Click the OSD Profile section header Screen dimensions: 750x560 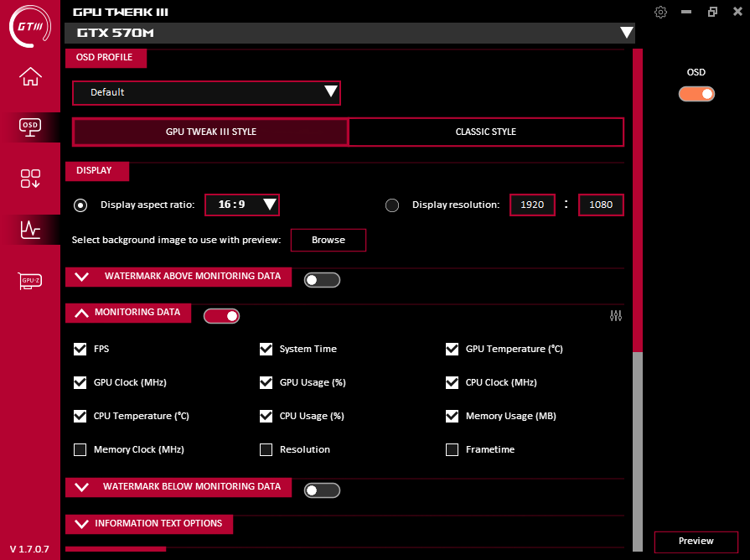point(106,58)
